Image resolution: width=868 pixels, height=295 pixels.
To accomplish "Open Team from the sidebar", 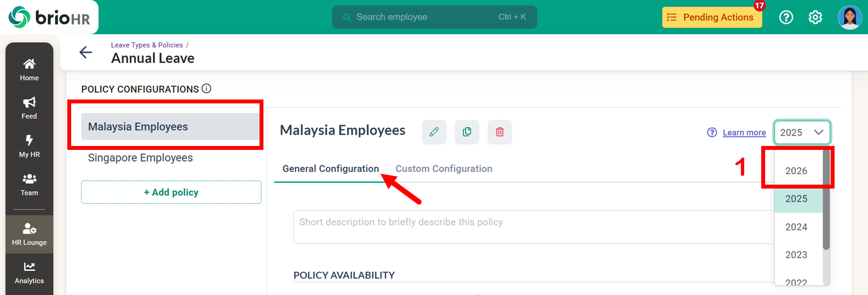I will click(x=29, y=185).
